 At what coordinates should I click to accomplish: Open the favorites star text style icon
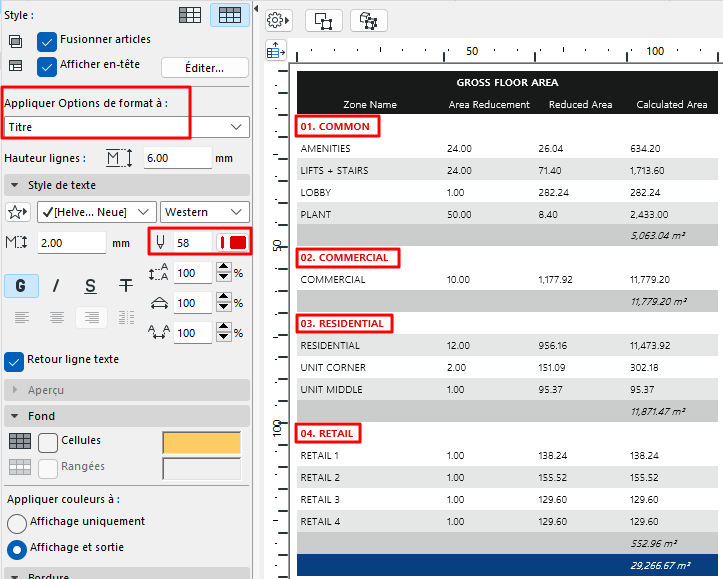18,212
